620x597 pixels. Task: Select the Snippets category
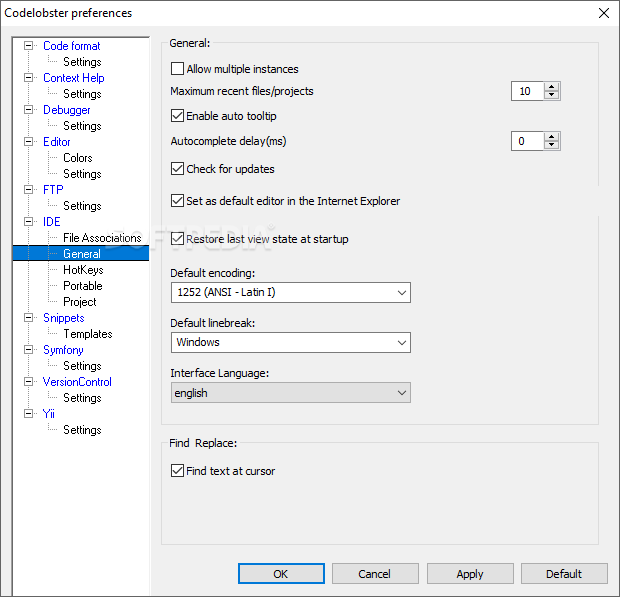(64, 318)
